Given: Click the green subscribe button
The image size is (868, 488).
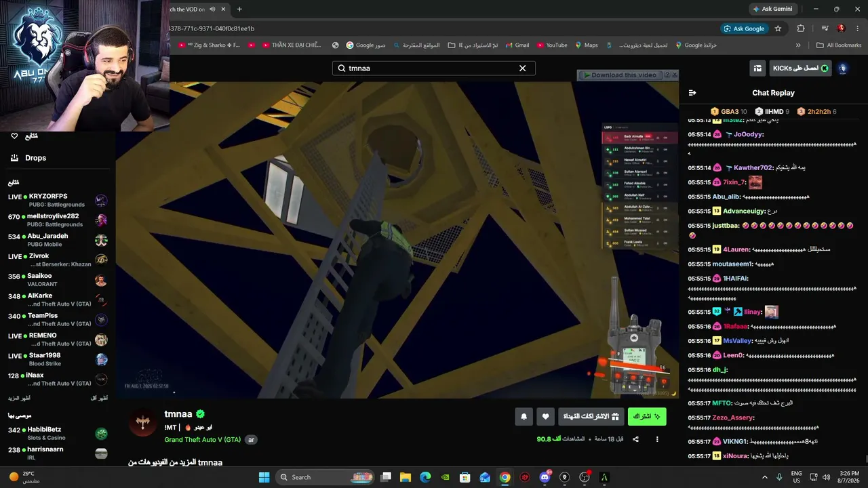Looking at the screenshot, I should (x=647, y=416).
